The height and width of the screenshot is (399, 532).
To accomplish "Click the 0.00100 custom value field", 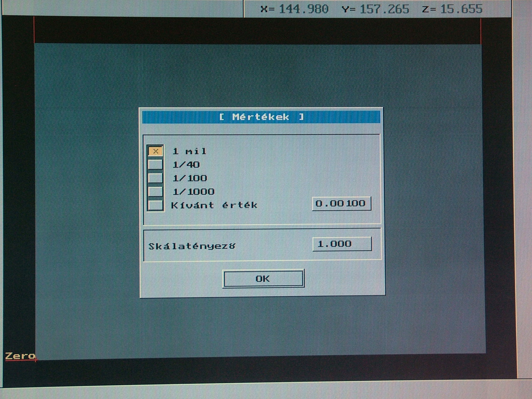I will pos(341,204).
